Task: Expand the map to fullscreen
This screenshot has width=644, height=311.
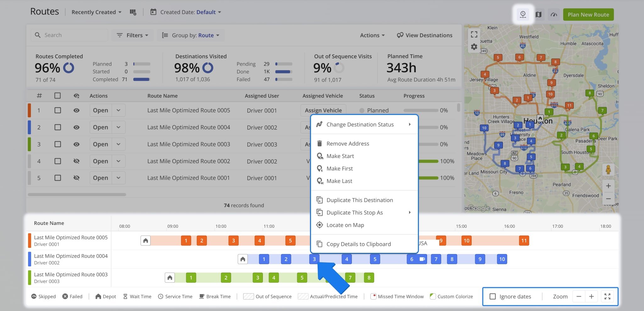Action: (x=474, y=34)
